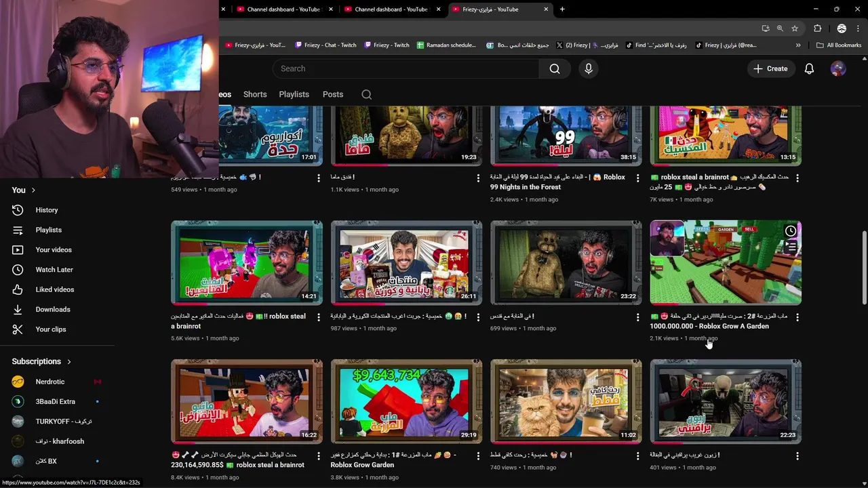Screen dimensions: 868x488
Task: Click the YouTube search magnifier button
Action: [x=554, y=68]
